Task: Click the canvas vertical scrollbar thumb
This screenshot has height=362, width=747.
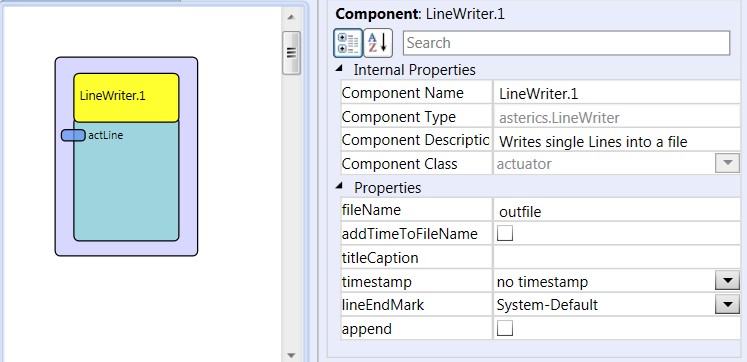Action: coord(292,52)
